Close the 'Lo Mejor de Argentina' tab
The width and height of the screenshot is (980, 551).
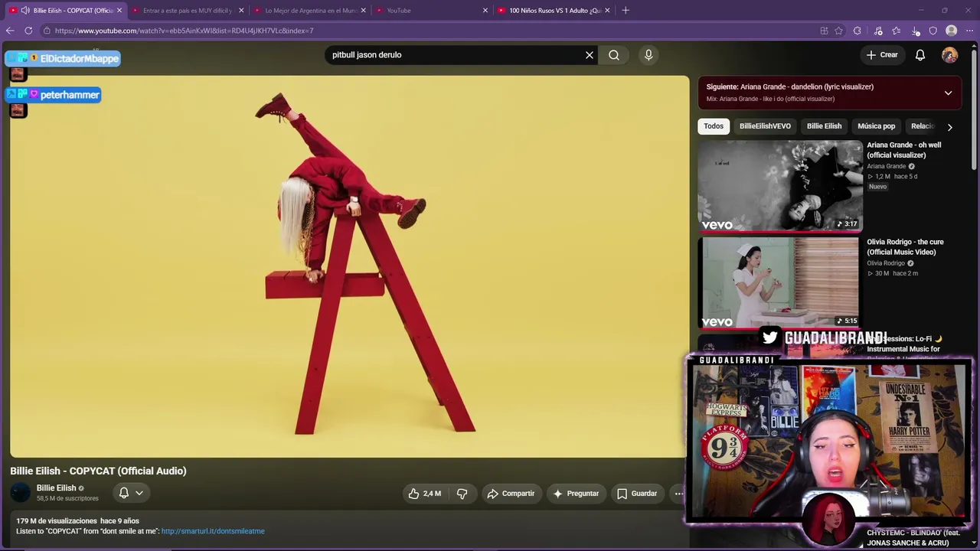tap(363, 11)
